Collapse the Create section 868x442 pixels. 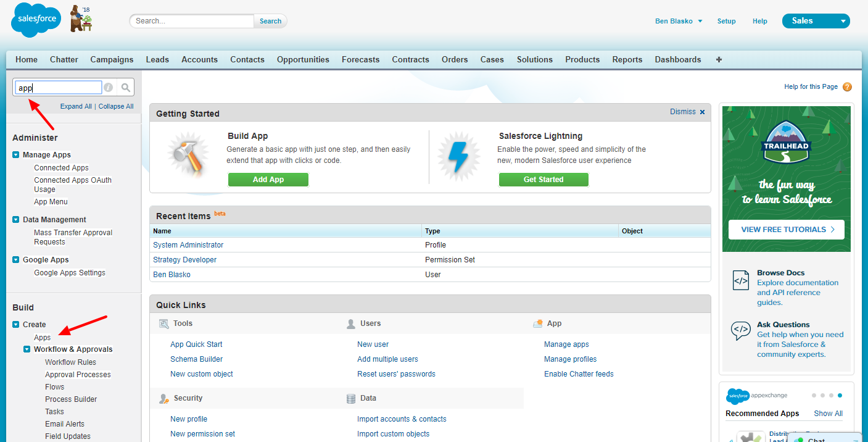(x=16, y=325)
